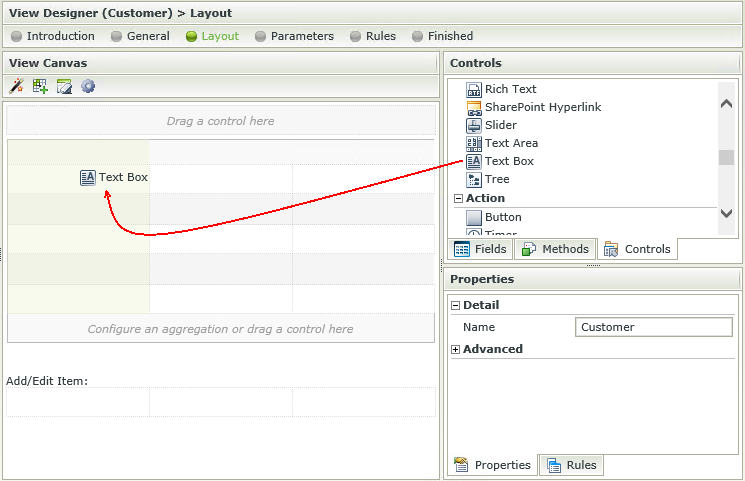
Task: Expand the Advanced properties section
Action: click(455, 349)
